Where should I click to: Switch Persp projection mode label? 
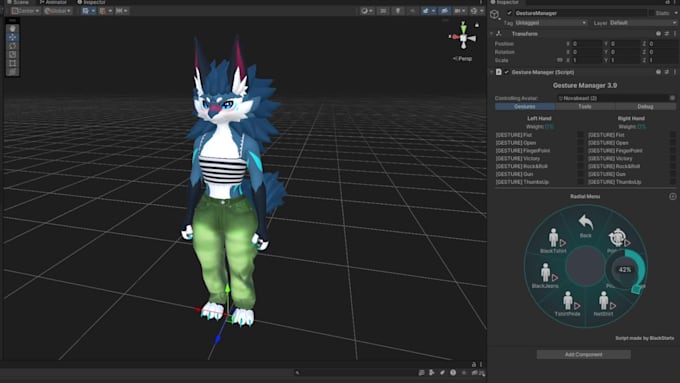463,59
